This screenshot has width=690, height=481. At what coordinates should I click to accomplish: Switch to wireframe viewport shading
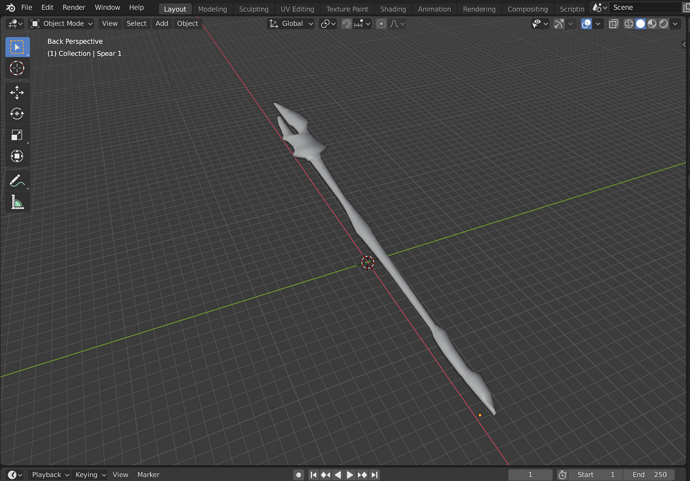(x=628, y=24)
